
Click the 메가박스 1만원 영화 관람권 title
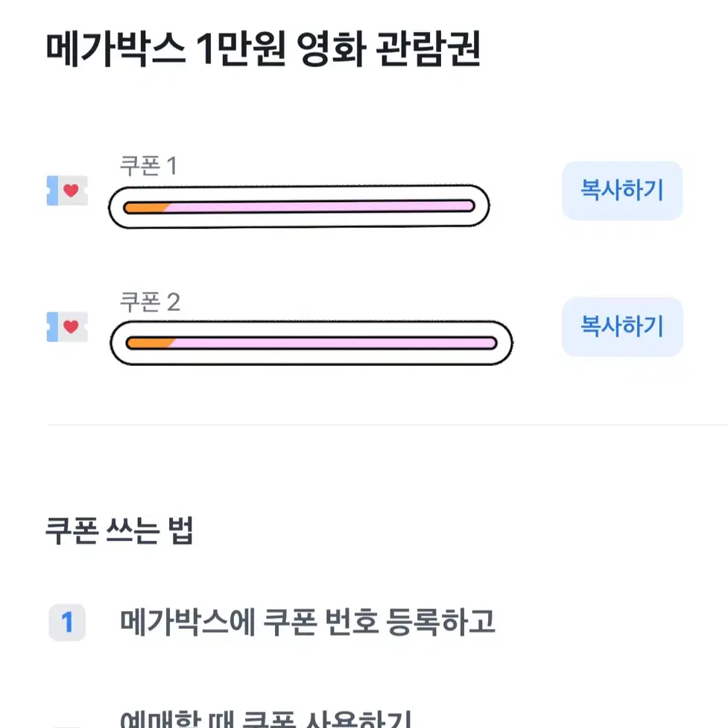263,48
